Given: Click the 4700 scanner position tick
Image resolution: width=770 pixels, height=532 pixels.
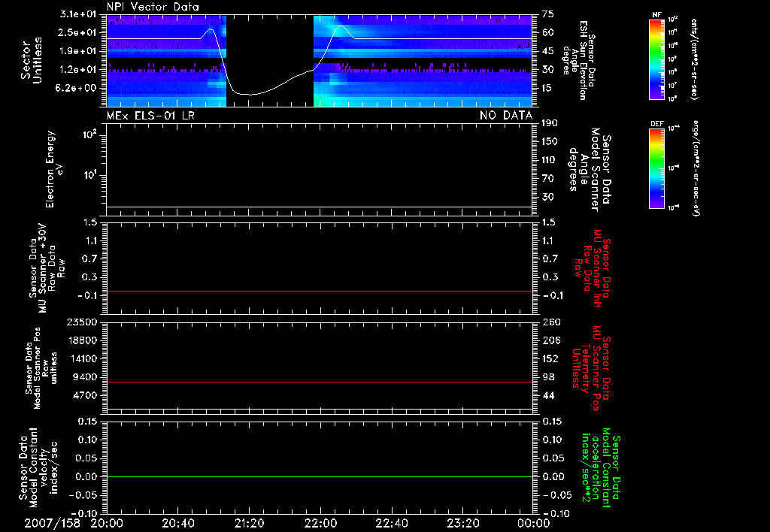Looking at the screenshot, I should click(x=85, y=395).
